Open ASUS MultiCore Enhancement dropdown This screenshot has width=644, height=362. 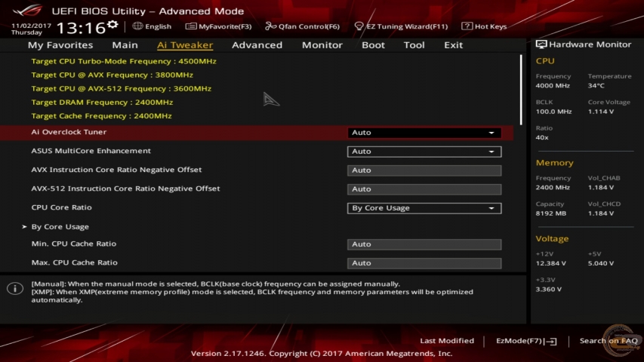pyautogui.click(x=424, y=152)
